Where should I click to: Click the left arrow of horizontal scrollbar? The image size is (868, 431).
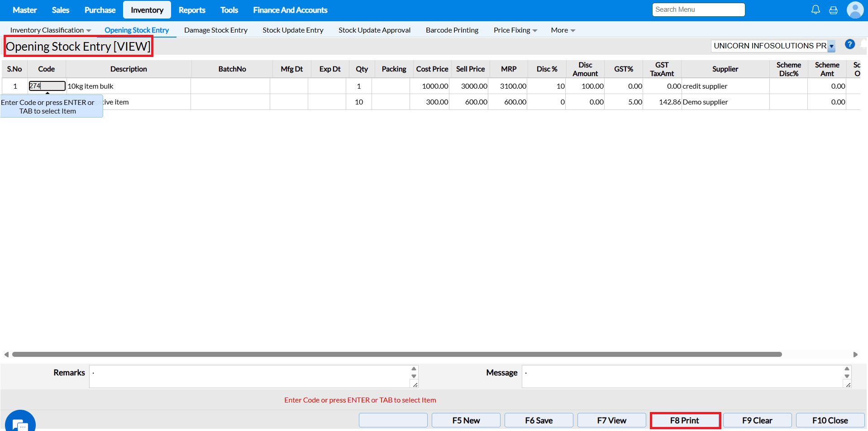[x=6, y=355]
